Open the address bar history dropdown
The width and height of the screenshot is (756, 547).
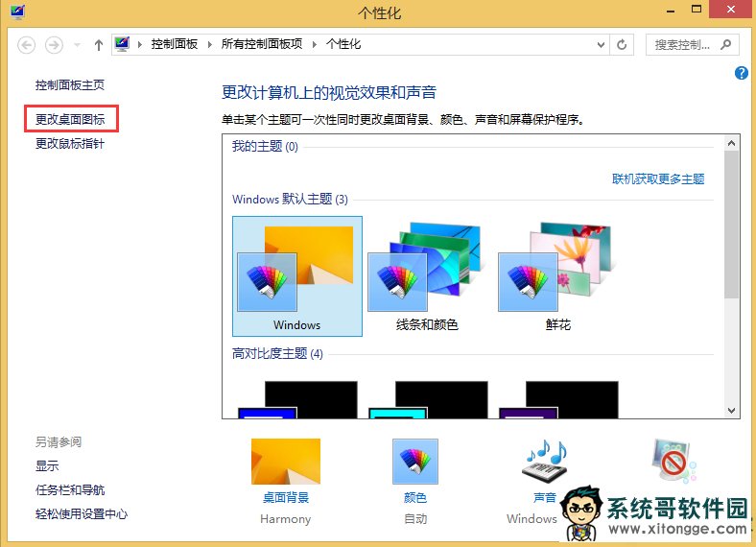coord(601,45)
